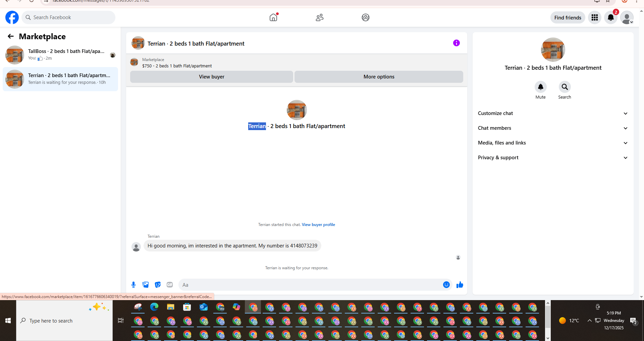
Task: Open the Windows Start menu
Action: 8,321
